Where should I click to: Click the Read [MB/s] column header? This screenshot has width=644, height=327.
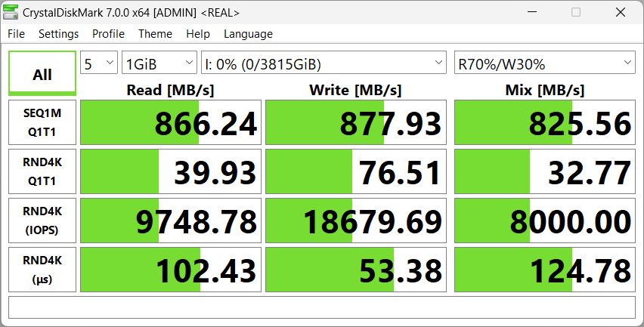pyautogui.click(x=170, y=90)
